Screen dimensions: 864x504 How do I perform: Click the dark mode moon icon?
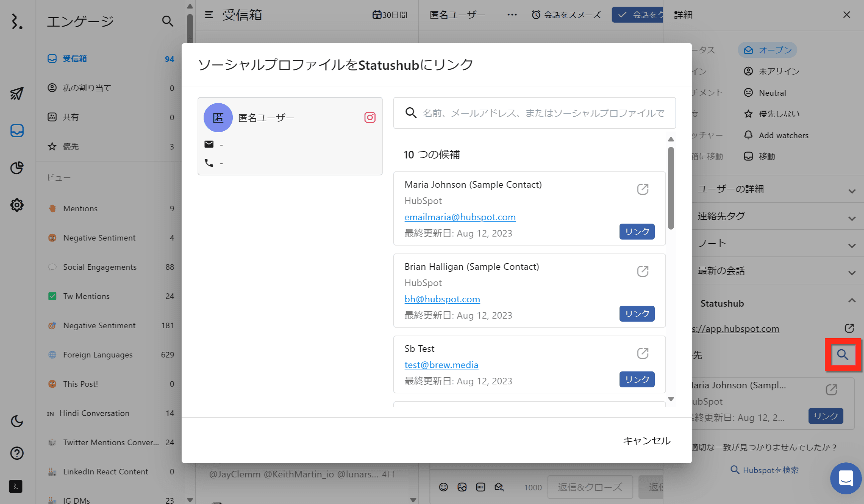17,421
